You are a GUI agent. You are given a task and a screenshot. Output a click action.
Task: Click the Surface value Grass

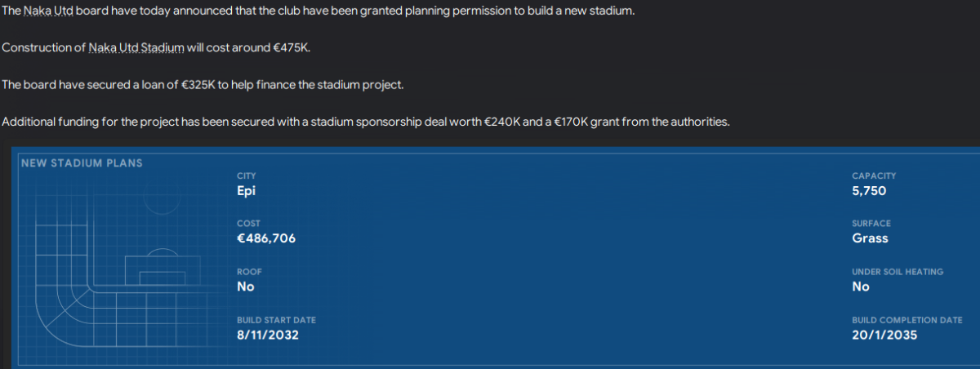(x=870, y=238)
